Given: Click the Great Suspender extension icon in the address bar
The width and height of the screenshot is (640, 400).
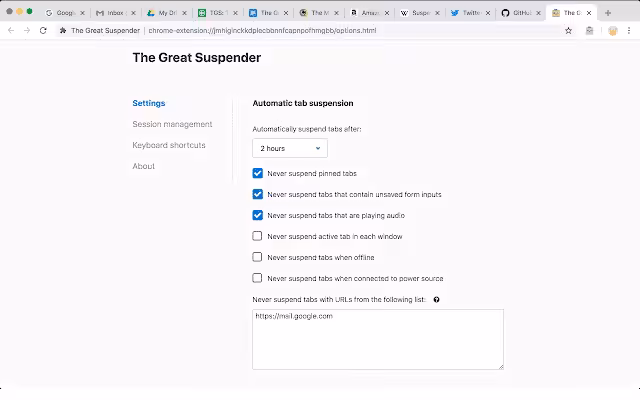Looking at the screenshot, I should pyautogui.click(x=589, y=31).
